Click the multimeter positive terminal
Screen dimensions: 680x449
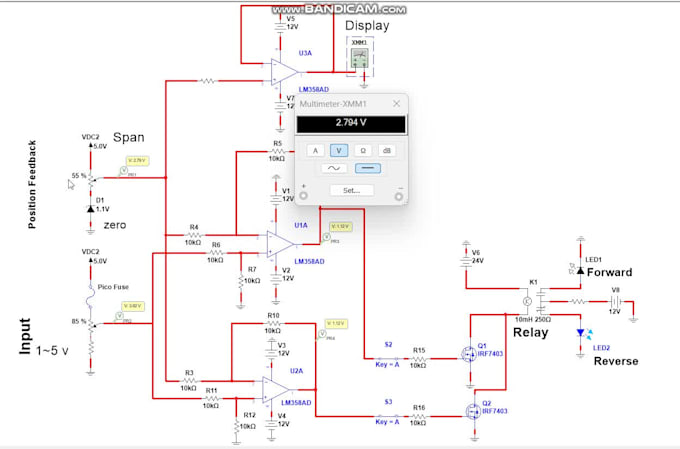coord(304,196)
